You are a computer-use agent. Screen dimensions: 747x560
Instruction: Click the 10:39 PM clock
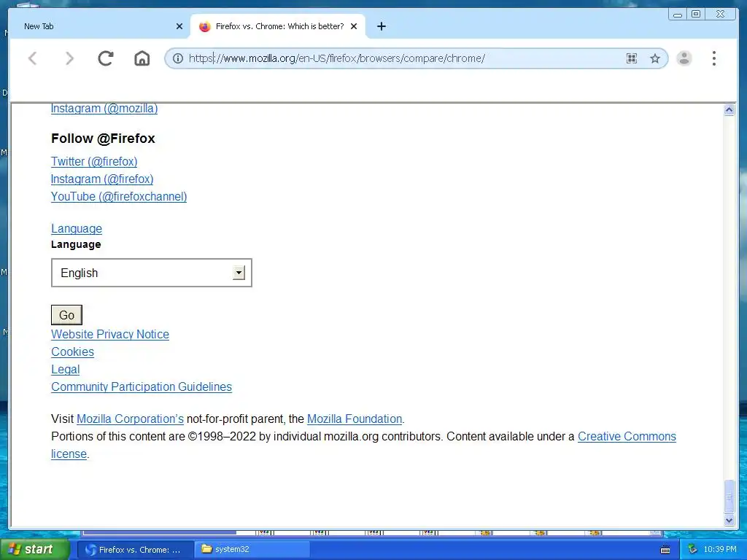pyautogui.click(x=720, y=550)
